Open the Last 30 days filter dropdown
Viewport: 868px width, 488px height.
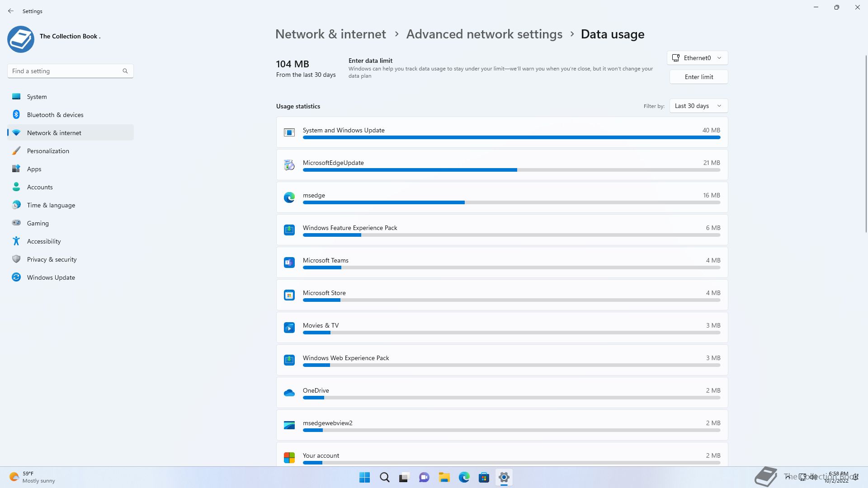[698, 106]
